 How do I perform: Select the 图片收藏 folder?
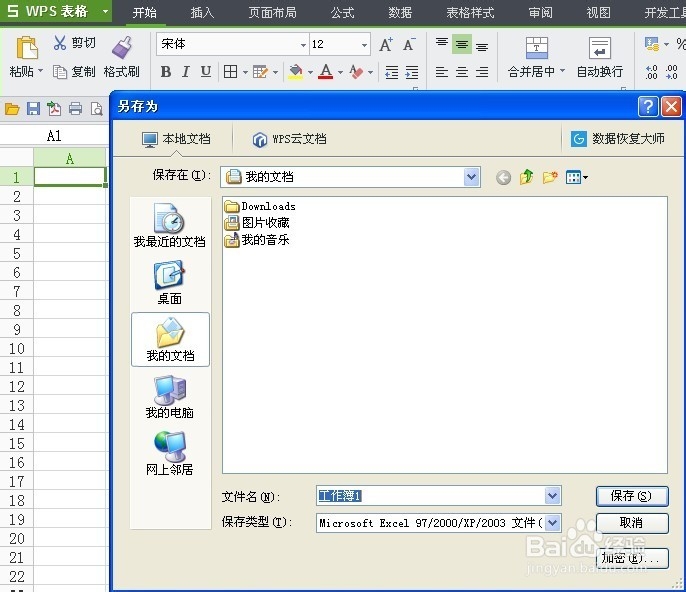click(x=257, y=223)
